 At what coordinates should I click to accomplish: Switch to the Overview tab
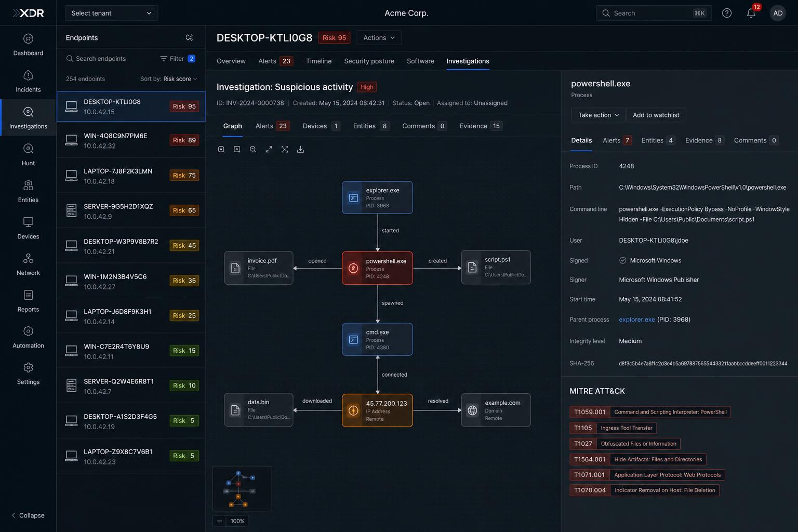pyautogui.click(x=231, y=61)
